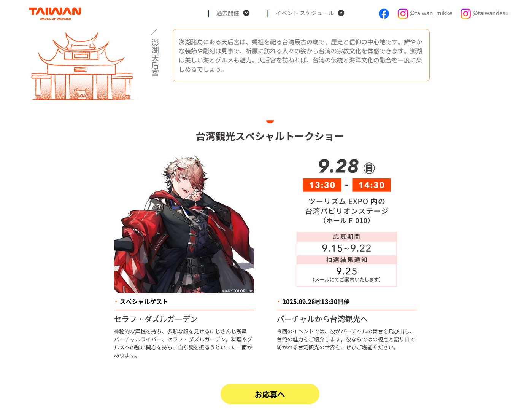Open the Facebook icon link

(x=384, y=14)
